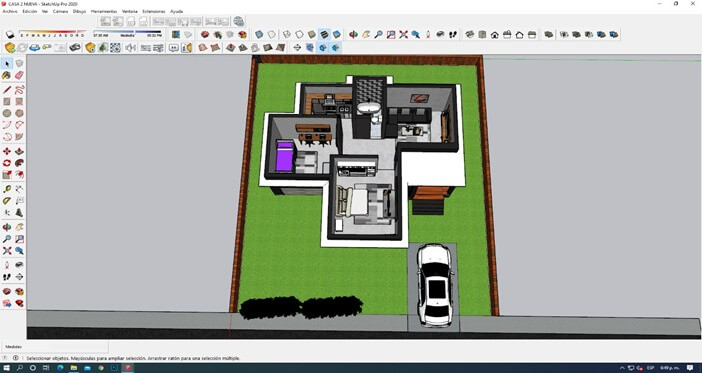
Task: Click the Medidas measurements box
Action: coord(54,347)
